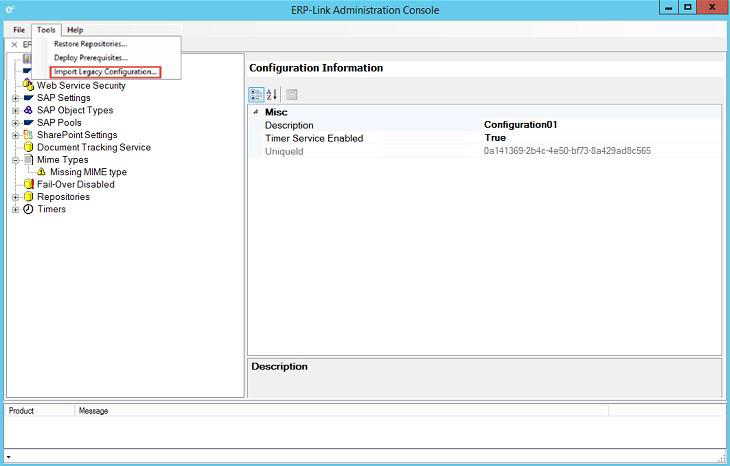Click the SharePoint Settings icon
730x466 pixels.
coord(28,135)
